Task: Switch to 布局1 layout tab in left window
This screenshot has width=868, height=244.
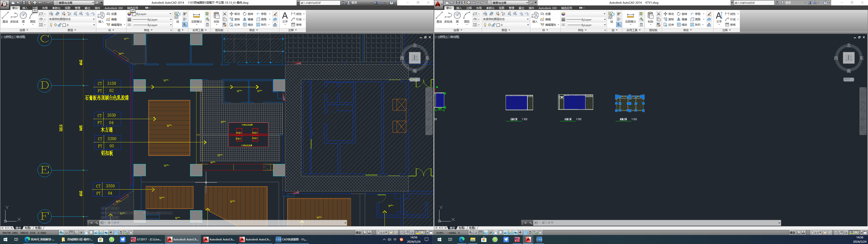Action: (28, 228)
